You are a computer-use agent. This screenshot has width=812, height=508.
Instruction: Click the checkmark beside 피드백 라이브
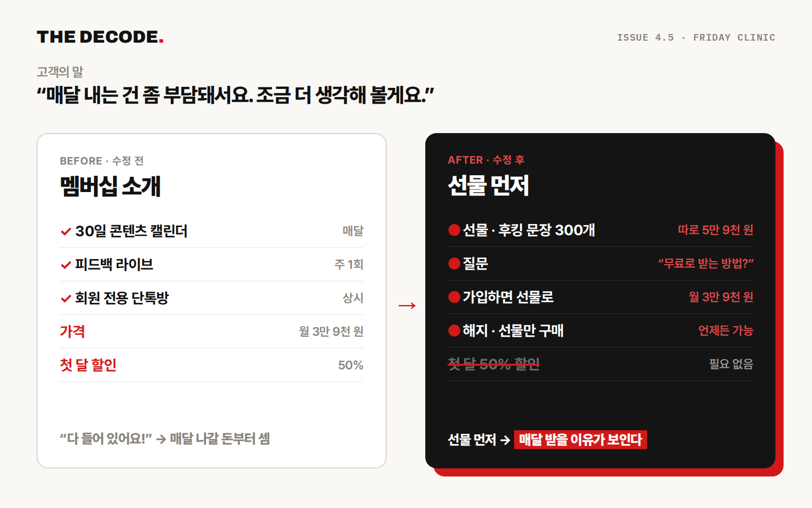tap(65, 265)
